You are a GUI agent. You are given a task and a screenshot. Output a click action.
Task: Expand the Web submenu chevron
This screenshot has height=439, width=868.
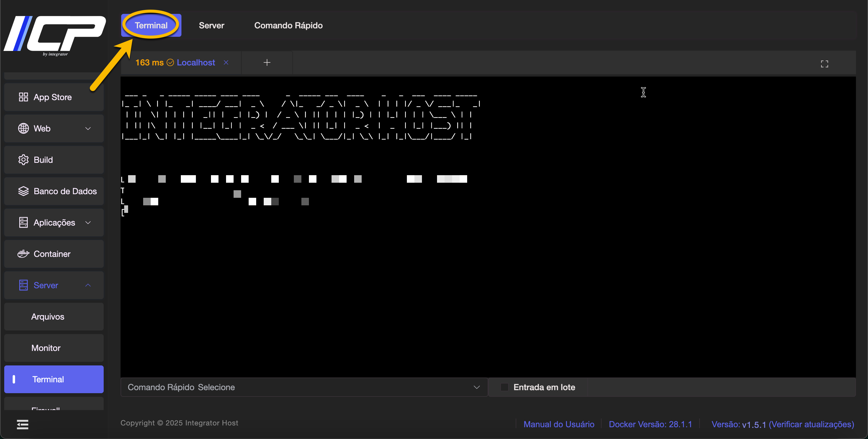[x=88, y=128]
